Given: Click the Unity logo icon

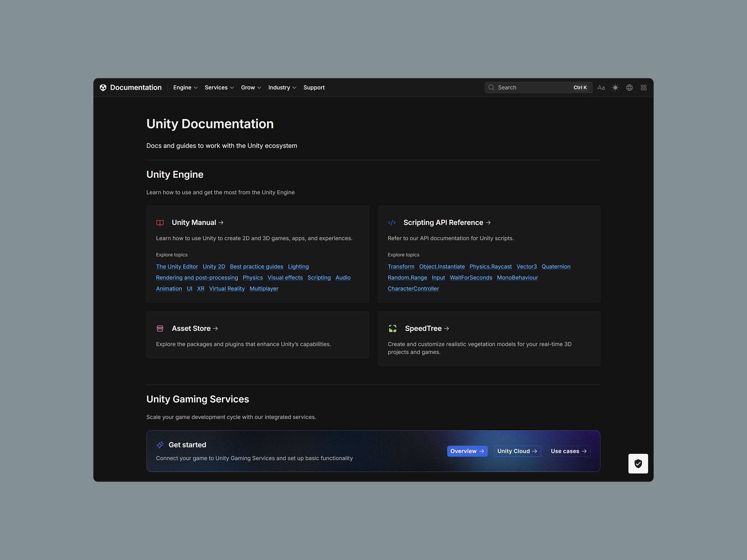Looking at the screenshot, I should [103, 87].
